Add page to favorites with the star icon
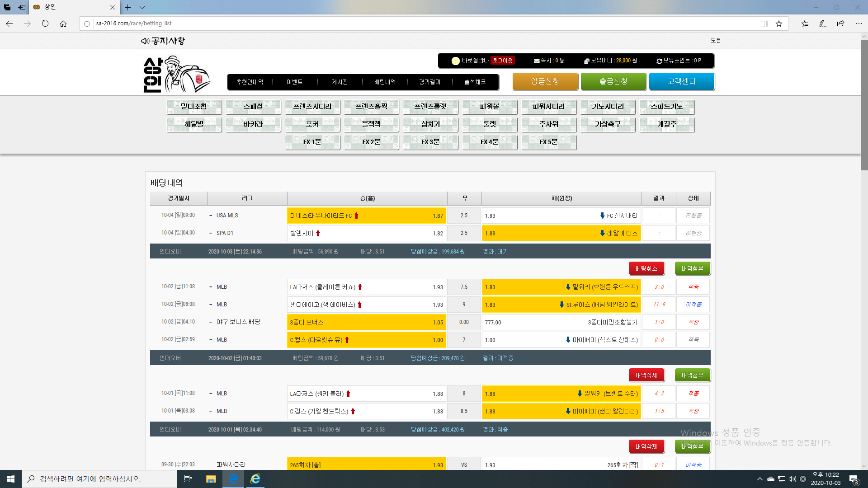The image size is (868, 488). (778, 23)
